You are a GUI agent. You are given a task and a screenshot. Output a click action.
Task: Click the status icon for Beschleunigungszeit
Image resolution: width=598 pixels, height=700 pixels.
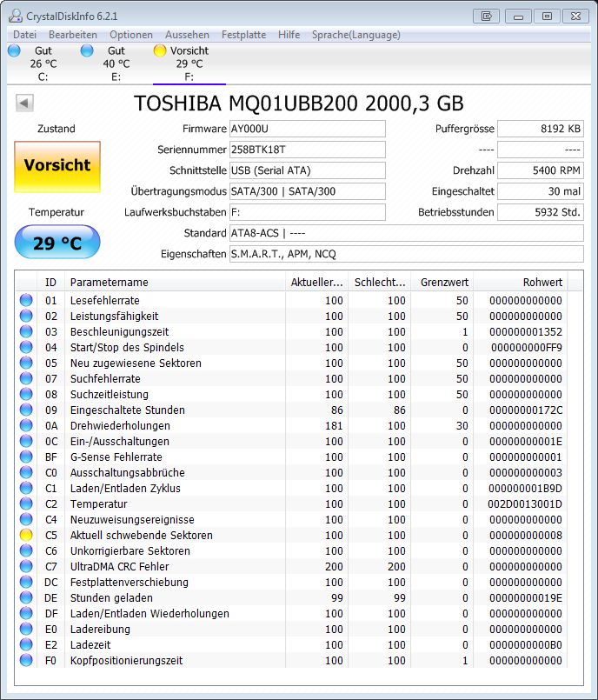[x=26, y=331]
